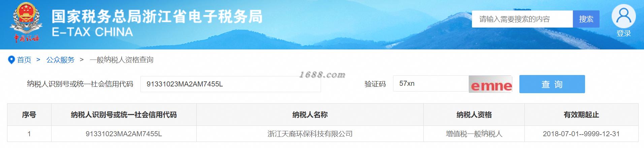Screen dimensions: 644x148
Task: Click the 搜索 button
Action: pyautogui.click(x=586, y=19)
